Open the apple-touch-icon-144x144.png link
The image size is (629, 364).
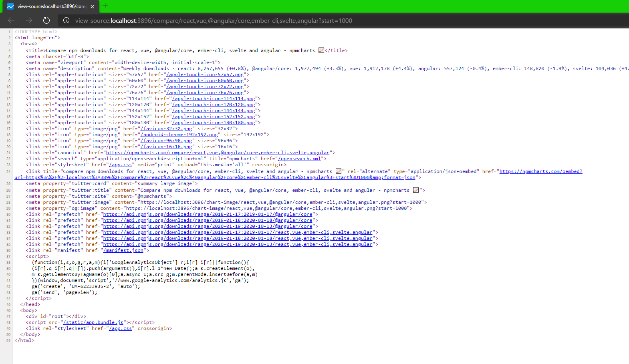(x=214, y=111)
